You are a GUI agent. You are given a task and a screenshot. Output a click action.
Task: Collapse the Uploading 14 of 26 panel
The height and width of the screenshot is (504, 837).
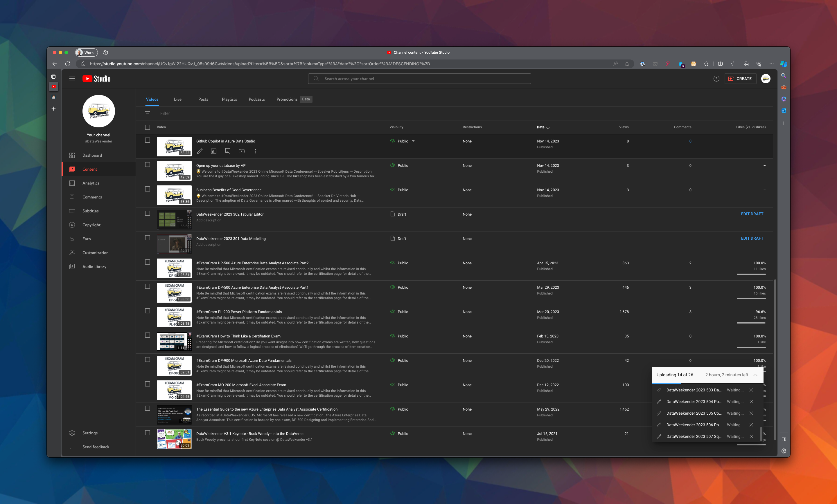click(x=755, y=375)
